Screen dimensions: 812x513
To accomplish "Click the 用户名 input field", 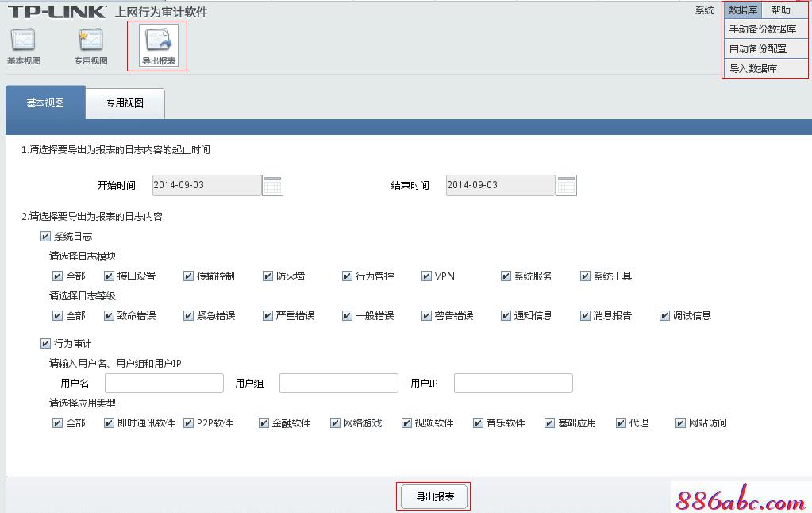I will [164, 383].
